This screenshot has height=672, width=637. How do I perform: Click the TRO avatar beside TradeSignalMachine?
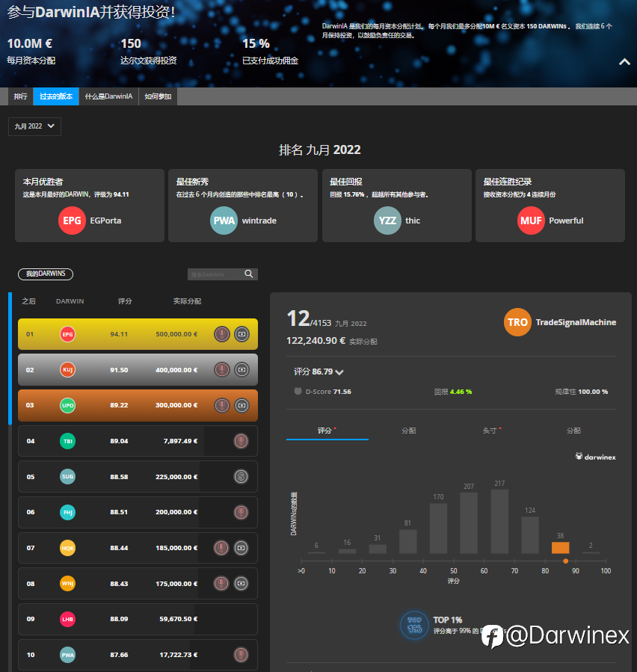click(517, 322)
